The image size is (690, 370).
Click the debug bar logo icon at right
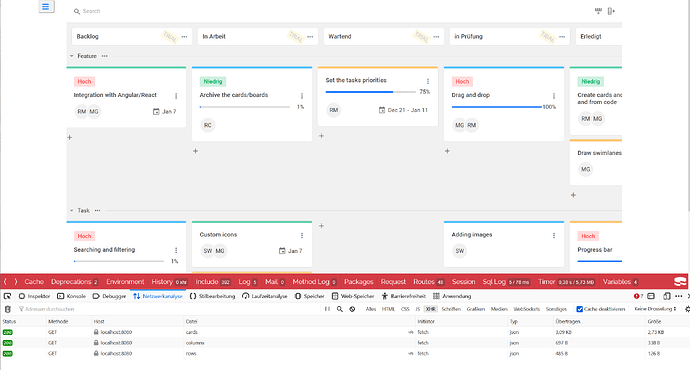[680, 282]
